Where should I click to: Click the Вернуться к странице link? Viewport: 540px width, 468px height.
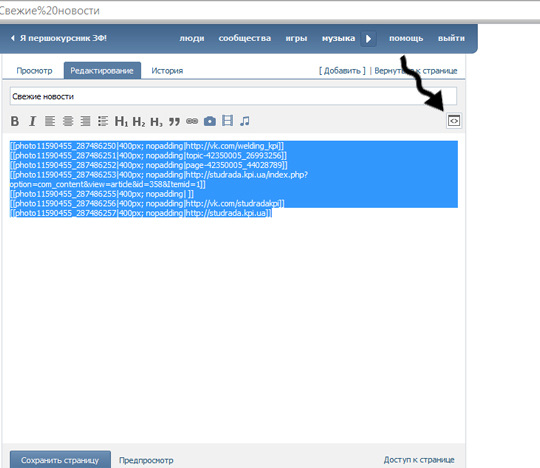pos(416,71)
